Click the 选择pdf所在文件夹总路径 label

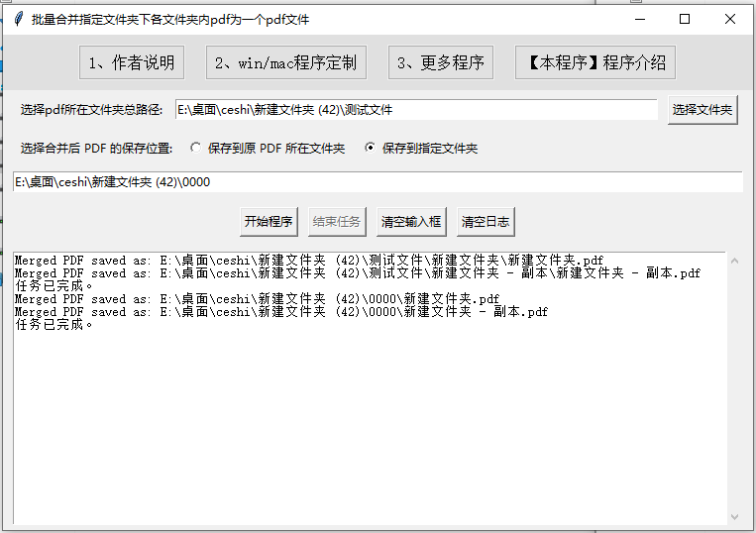point(91,110)
